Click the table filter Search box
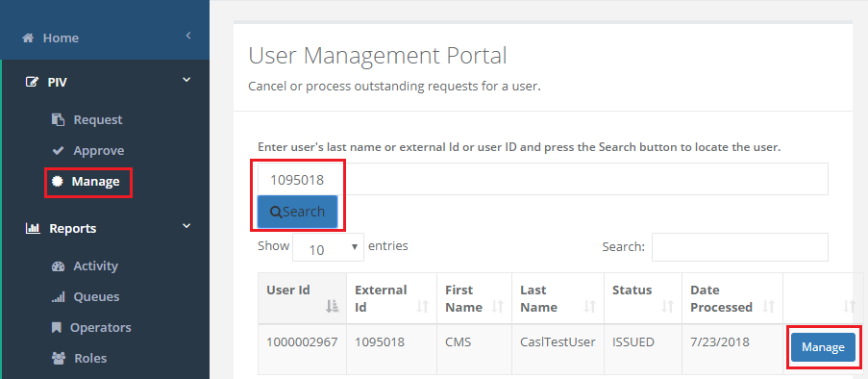 tap(739, 247)
